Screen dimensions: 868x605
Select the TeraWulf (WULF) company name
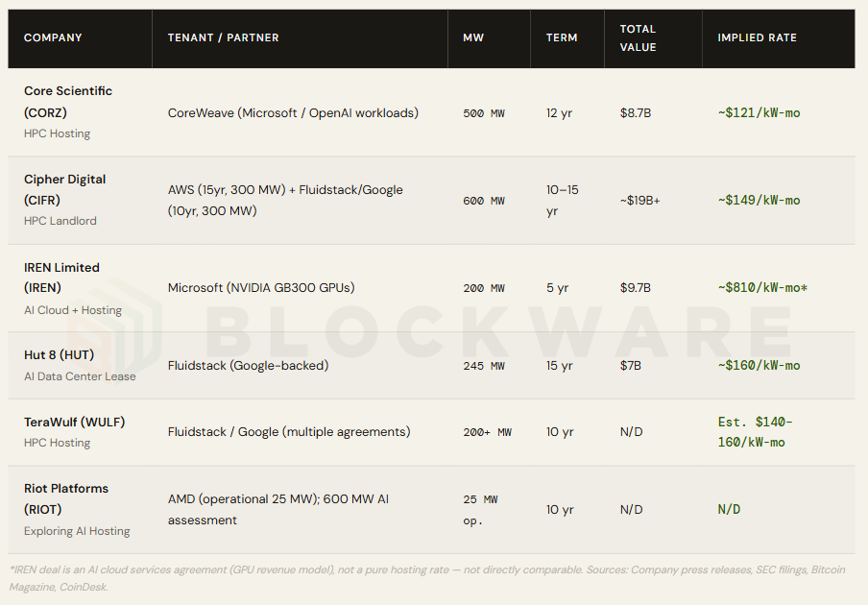click(74, 422)
